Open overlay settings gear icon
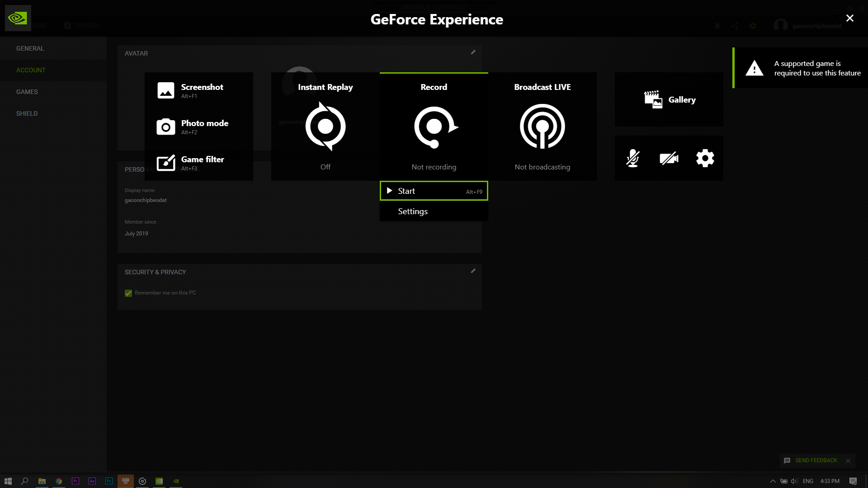This screenshot has width=868, height=488. [x=705, y=158]
